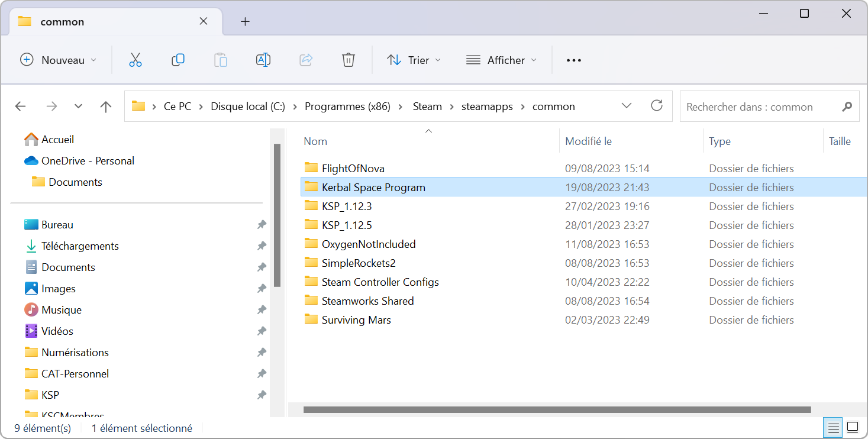This screenshot has height=439, width=868.
Task: Switch to large thumbnails view icon
Action: tap(853, 427)
